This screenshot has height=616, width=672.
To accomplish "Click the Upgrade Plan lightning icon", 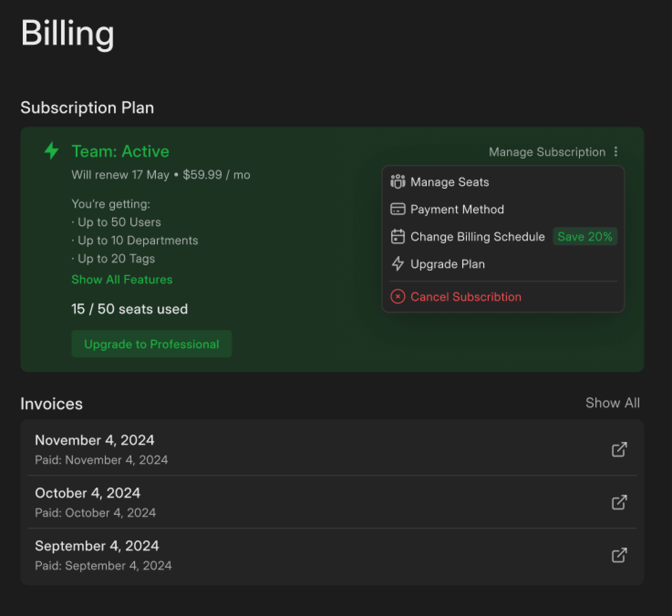I will click(x=398, y=264).
